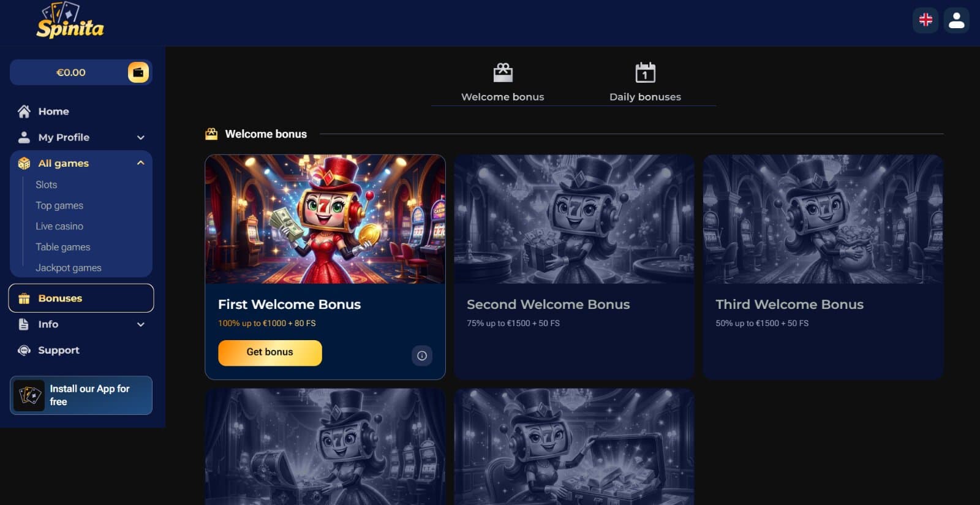
Task: Click '100% up to €1000 + 80 FS' text
Action: point(267,323)
